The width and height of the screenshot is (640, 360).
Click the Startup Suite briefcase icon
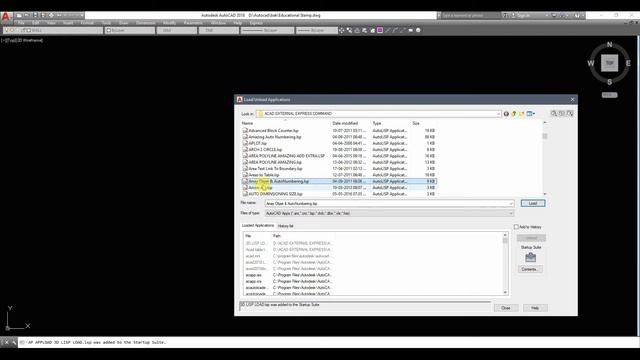(x=530, y=257)
